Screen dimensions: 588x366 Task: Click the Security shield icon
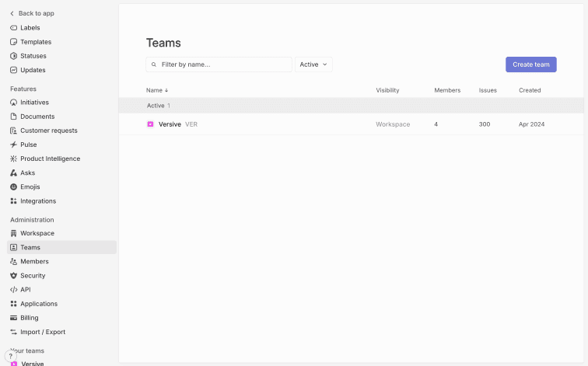click(x=13, y=276)
